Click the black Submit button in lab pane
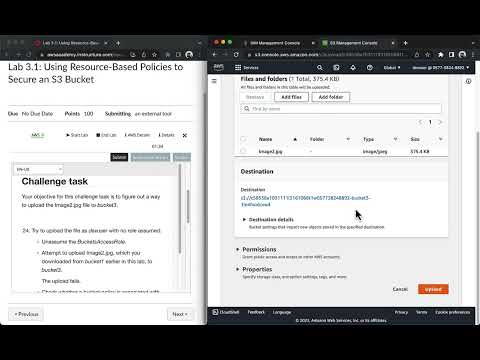The height and width of the screenshot is (360, 480). point(119,157)
